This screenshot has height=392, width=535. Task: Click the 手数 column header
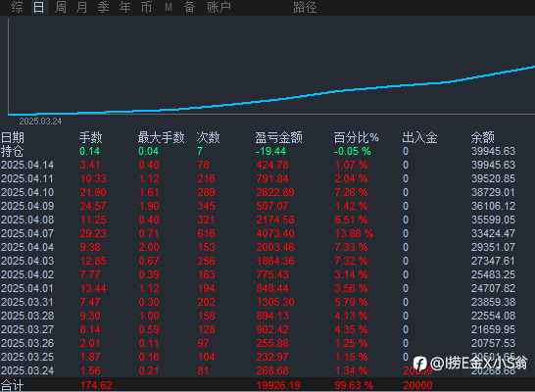[91, 137]
